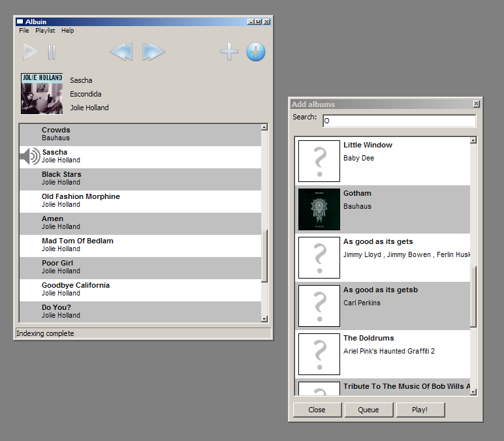
Task: Click the speaker icon beside Sascha
Action: point(30,157)
